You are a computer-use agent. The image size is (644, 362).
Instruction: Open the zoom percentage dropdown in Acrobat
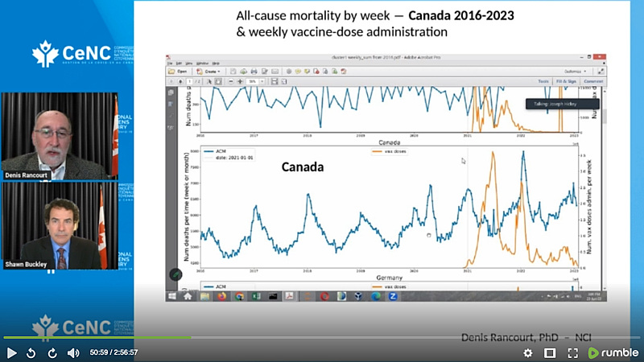pos(253,81)
